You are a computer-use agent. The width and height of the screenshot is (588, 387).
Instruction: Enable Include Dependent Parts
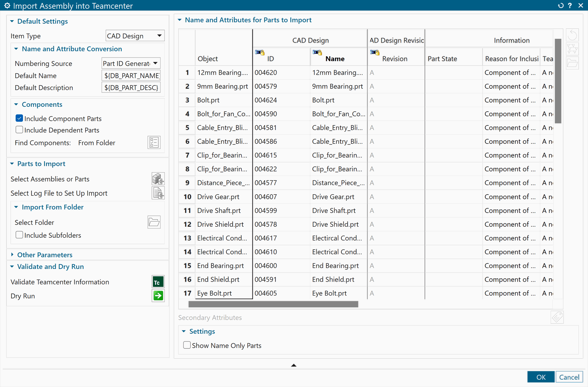[x=19, y=130]
